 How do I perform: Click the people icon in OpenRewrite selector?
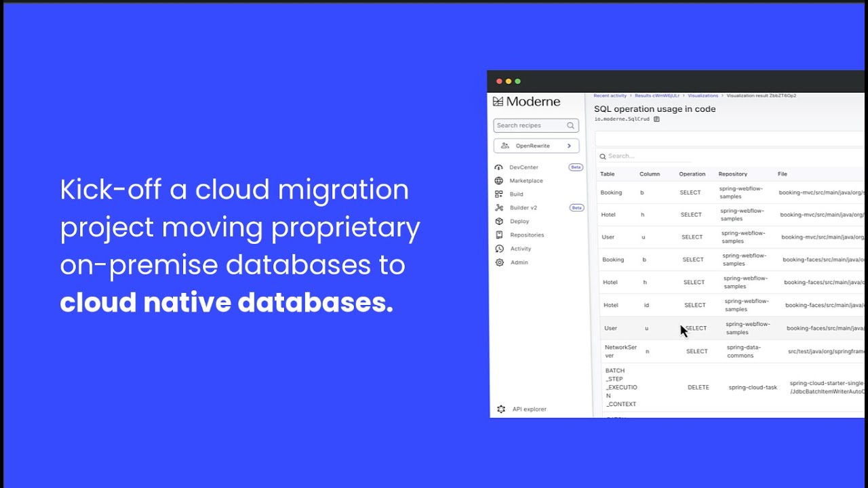(x=505, y=146)
